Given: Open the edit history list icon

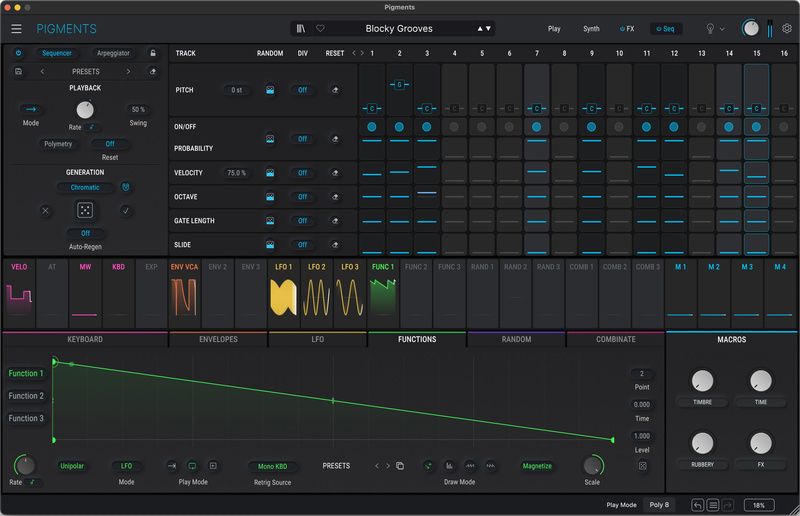Looking at the screenshot, I should click(x=713, y=505).
